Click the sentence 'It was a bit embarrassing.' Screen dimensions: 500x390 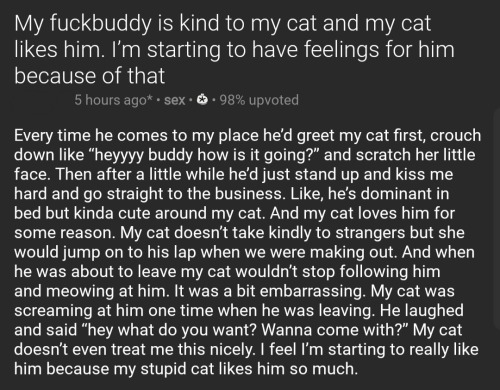click(x=270, y=291)
